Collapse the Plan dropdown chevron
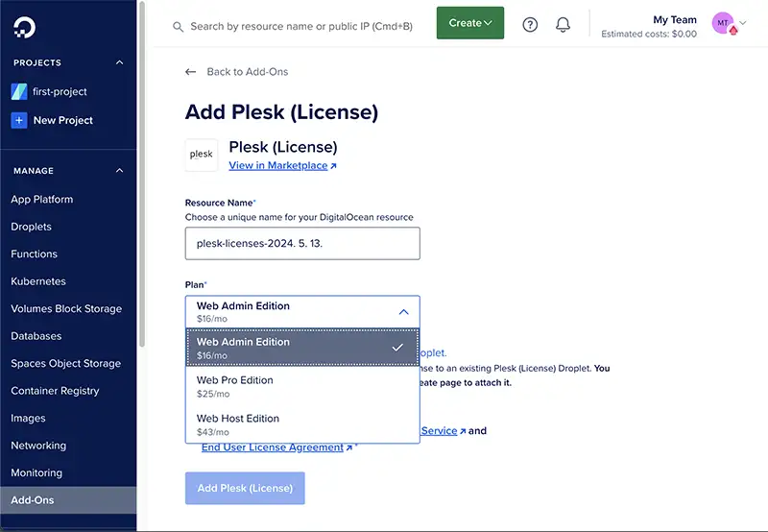Screen dimensions: 768x532 pyautogui.click(x=403, y=311)
